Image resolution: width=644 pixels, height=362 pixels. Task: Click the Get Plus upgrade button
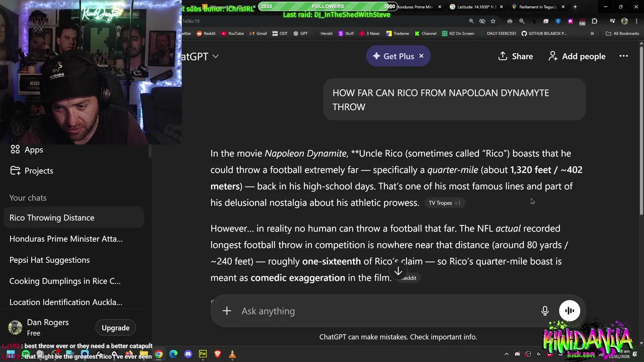point(393,56)
